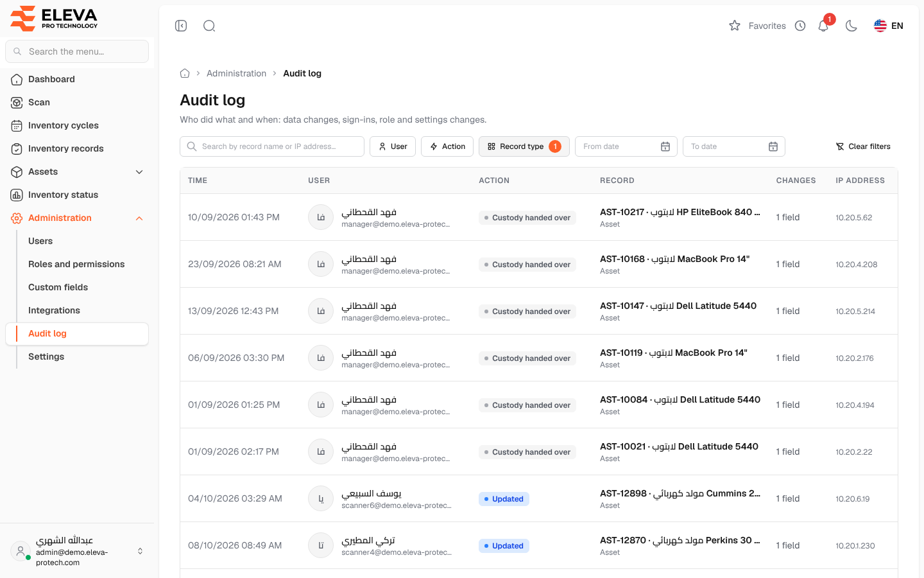The height and width of the screenshot is (578, 924).
Task: Click the To date calendar icon
Action: [773, 146]
